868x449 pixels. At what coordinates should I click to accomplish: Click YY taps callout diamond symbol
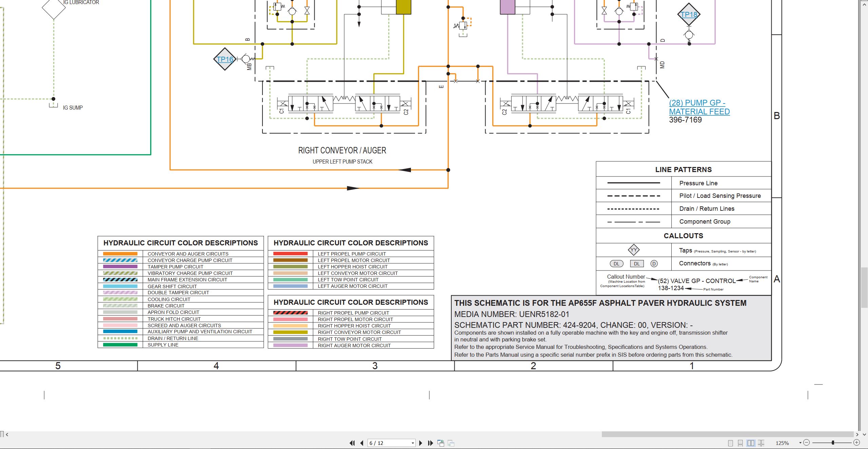tap(634, 250)
